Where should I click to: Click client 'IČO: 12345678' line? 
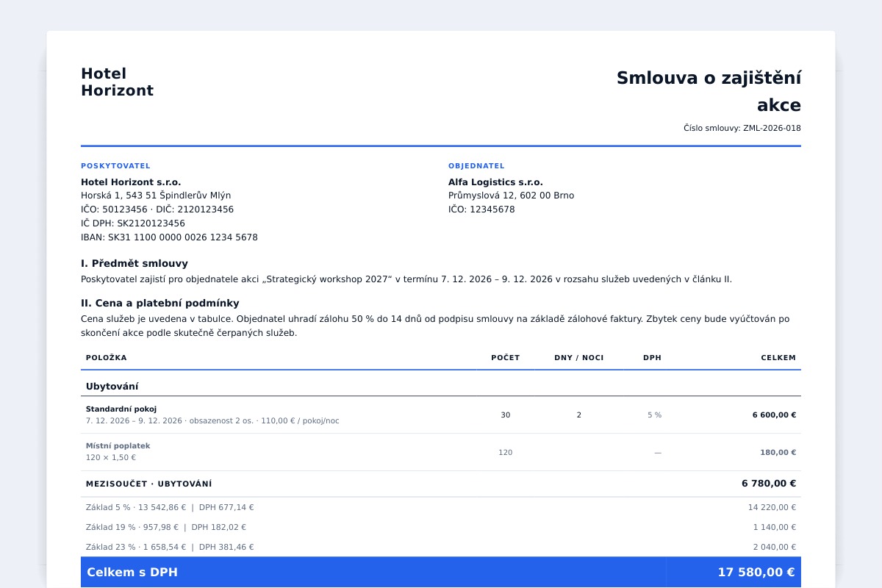coord(481,209)
